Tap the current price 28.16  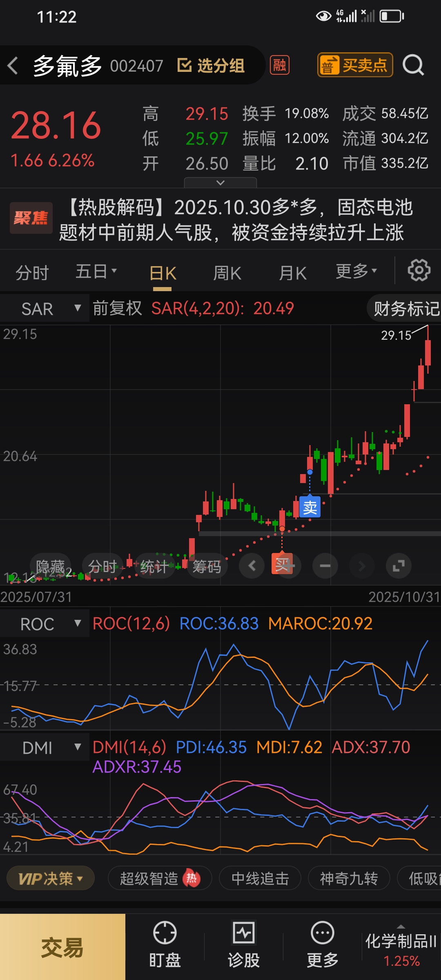click(x=56, y=125)
